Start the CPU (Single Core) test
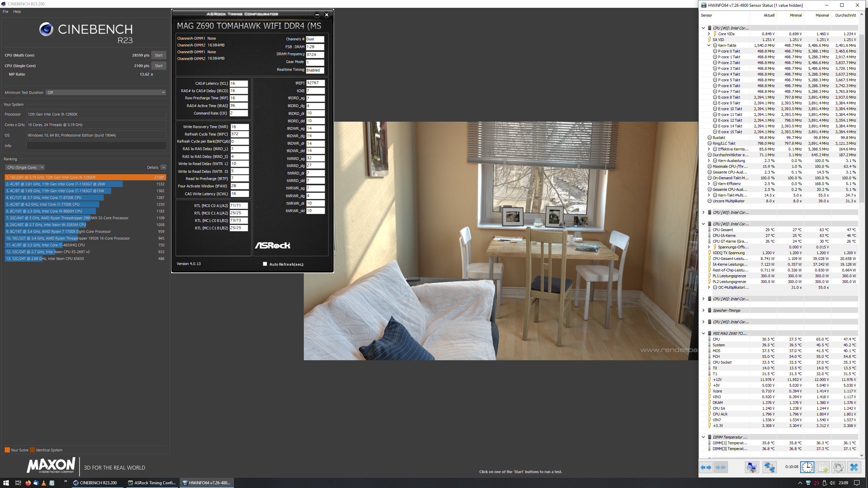 pyautogui.click(x=159, y=66)
